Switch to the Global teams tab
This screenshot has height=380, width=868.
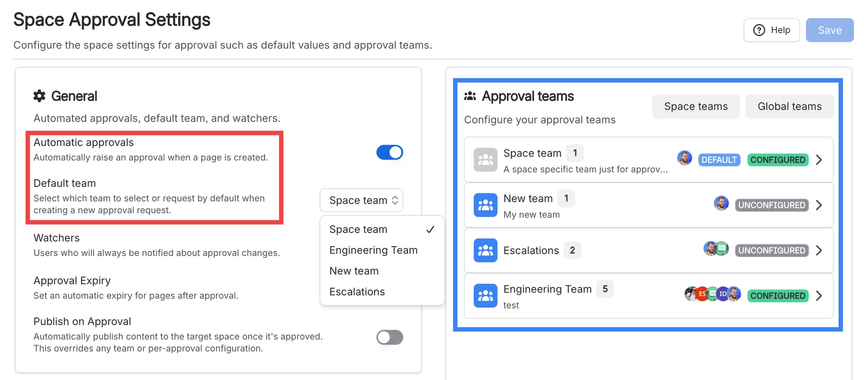click(x=789, y=106)
